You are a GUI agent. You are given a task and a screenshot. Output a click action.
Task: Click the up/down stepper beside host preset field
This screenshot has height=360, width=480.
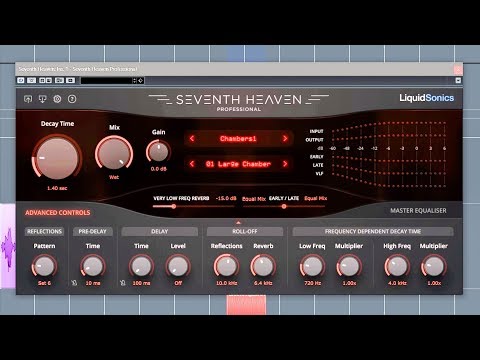(x=135, y=80)
